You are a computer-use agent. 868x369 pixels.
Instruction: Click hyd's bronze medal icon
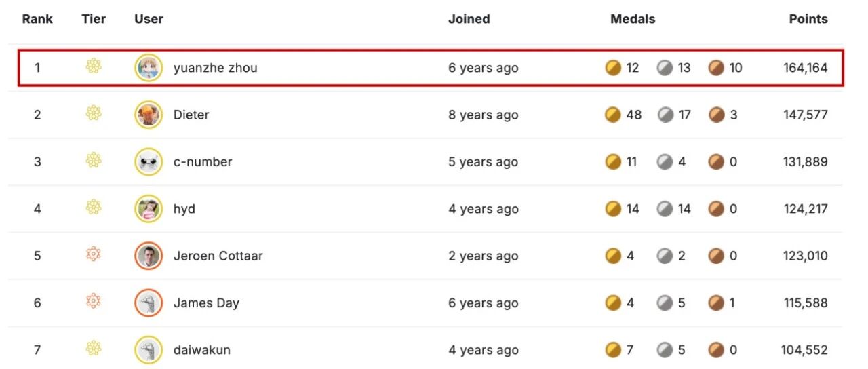pos(717,209)
